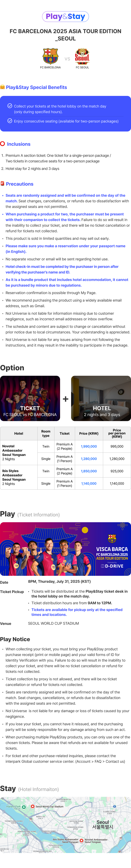Image resolution: width=131 pixels, height=868 pixels.
Task: Click the siren icon next to Precautions
Action: [3, 184]
